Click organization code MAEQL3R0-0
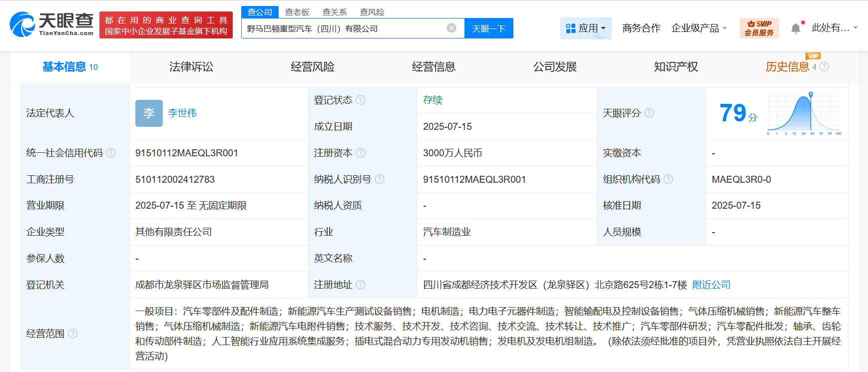This screenshot has width=868, height=372. (741, 179)
